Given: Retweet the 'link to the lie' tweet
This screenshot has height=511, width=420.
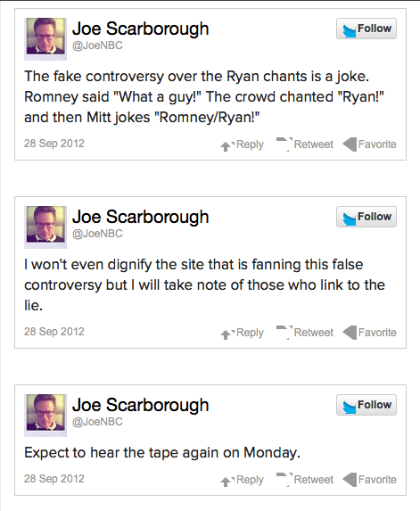Looking at the screenshot, I should 305,333.
